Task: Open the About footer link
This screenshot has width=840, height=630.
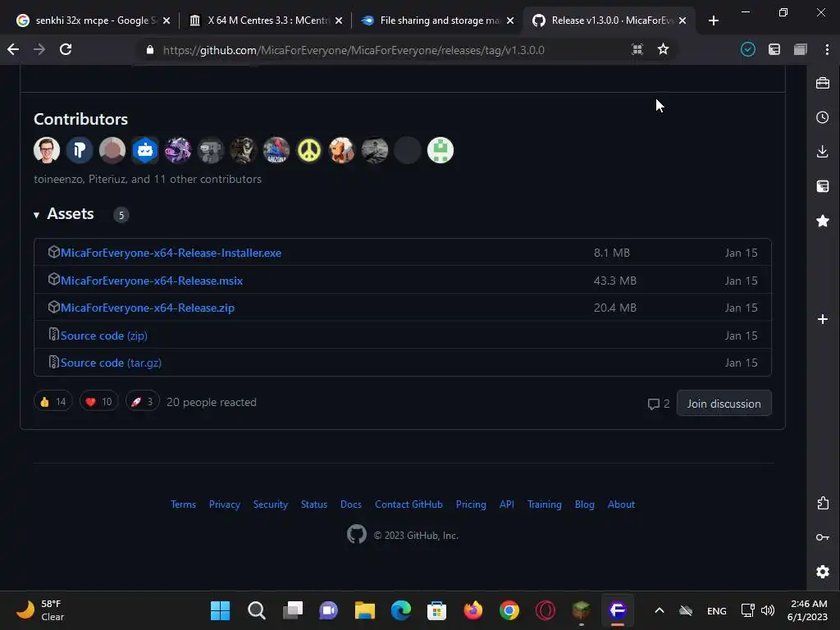Action: [621, 504]
